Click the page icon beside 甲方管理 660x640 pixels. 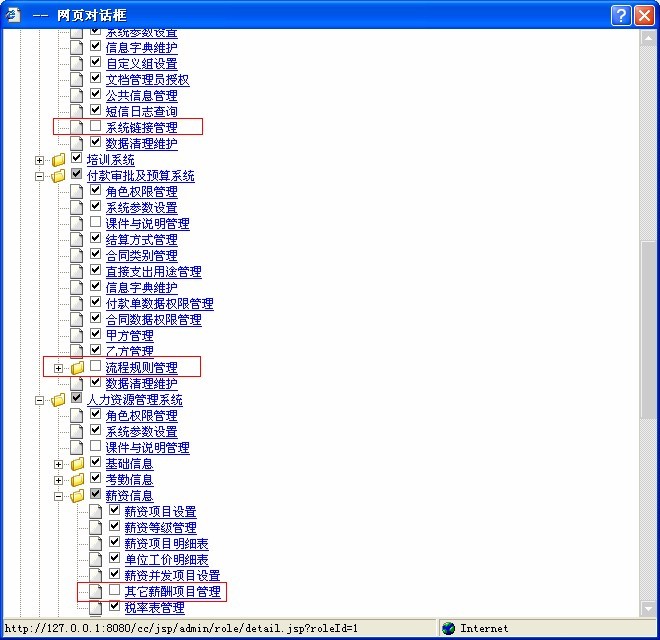point(77,335)
